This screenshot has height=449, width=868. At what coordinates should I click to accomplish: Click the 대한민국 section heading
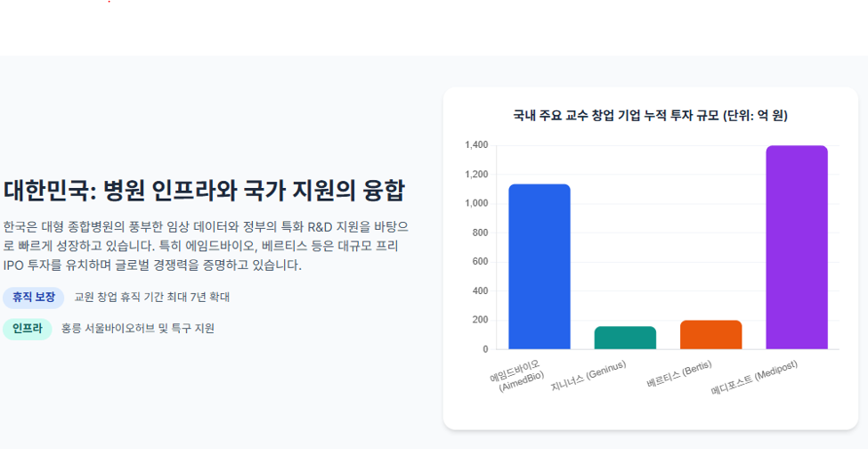(x=204, y=191)
